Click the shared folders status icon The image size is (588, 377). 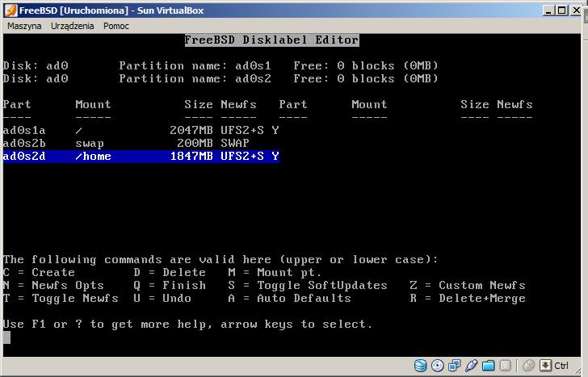tap(488, 366)
